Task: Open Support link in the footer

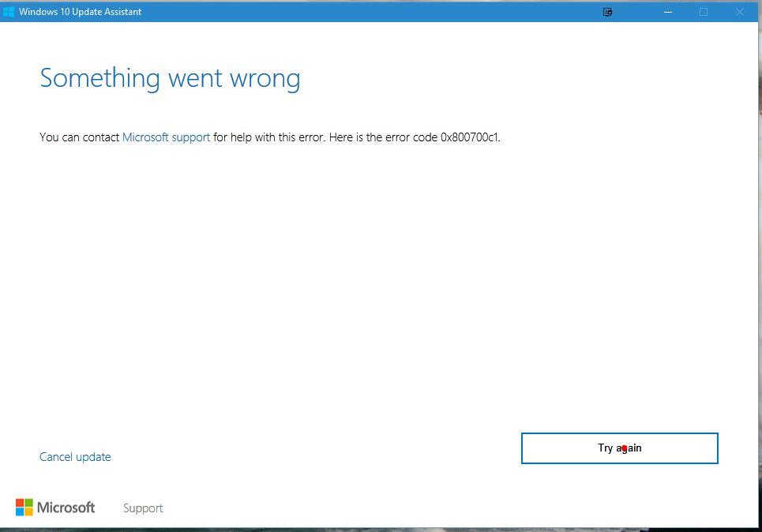Action: [x=143, y=508]
